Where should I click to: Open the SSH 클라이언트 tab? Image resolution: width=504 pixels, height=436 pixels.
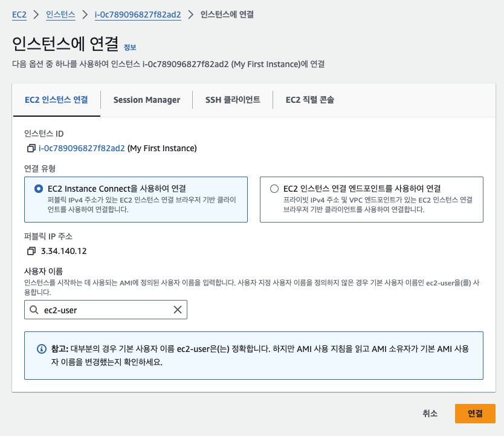pyautogui.click(x=233, y=100)
